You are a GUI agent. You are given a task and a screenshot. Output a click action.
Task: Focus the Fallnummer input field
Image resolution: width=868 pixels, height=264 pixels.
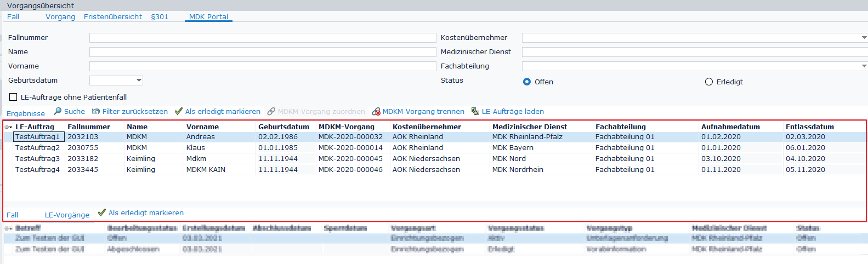coord(263,38)
